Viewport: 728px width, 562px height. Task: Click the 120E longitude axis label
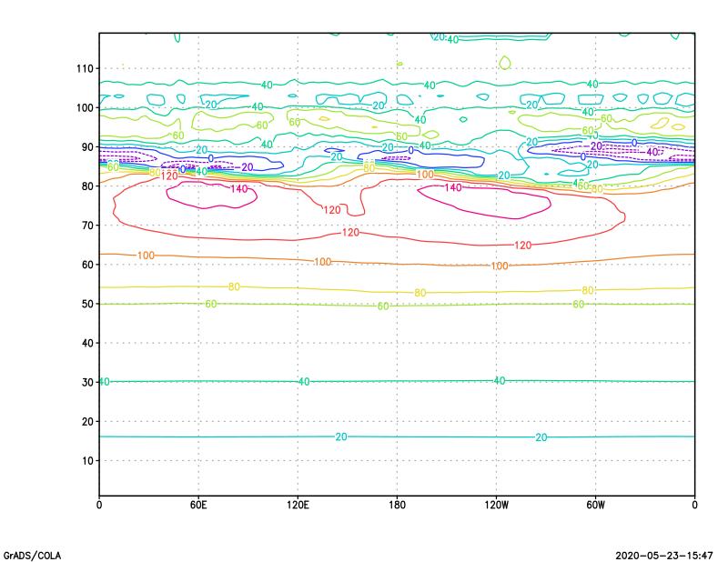click(x=298, y=504)
